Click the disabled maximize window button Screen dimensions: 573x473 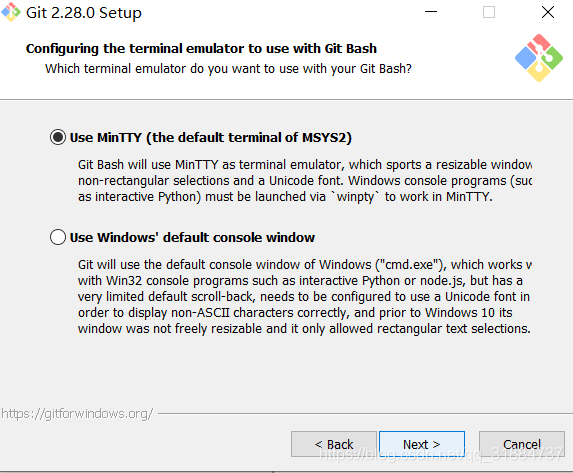point(489,12)
